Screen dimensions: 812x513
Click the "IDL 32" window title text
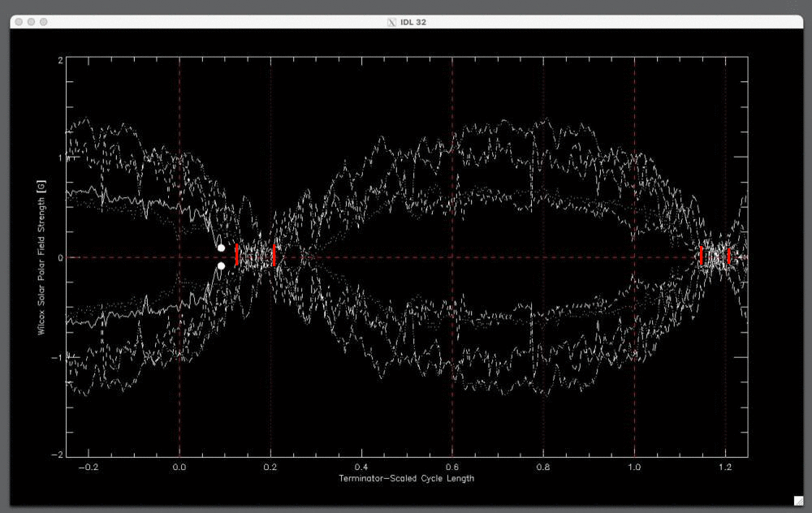(413, 22)
